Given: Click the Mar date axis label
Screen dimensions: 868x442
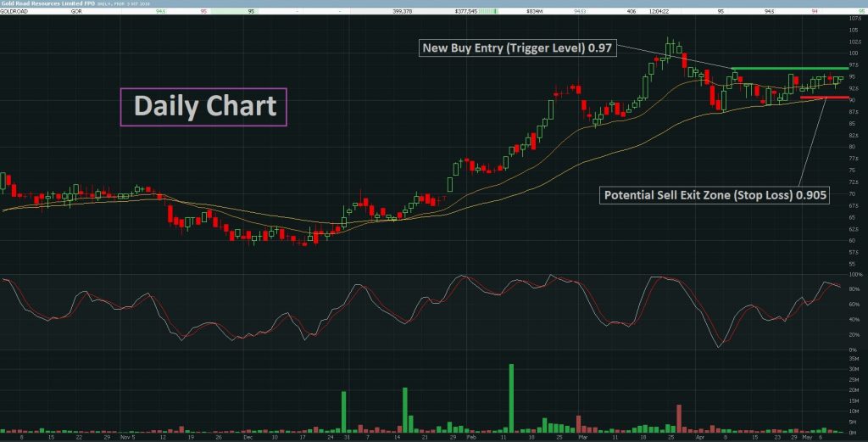Looking at the screenshot, I should [x=581, y=437].
